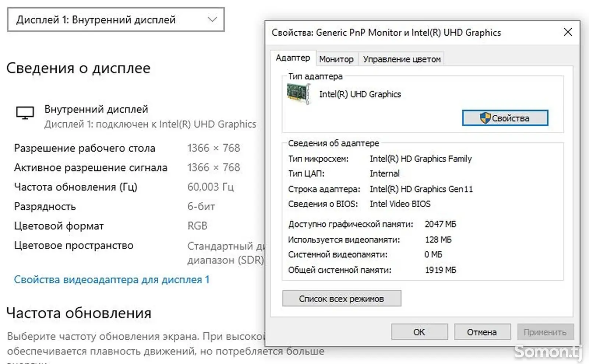The image size is (589, 364).
Task: Confirm the dialog with OK
Action: point(419,332)
